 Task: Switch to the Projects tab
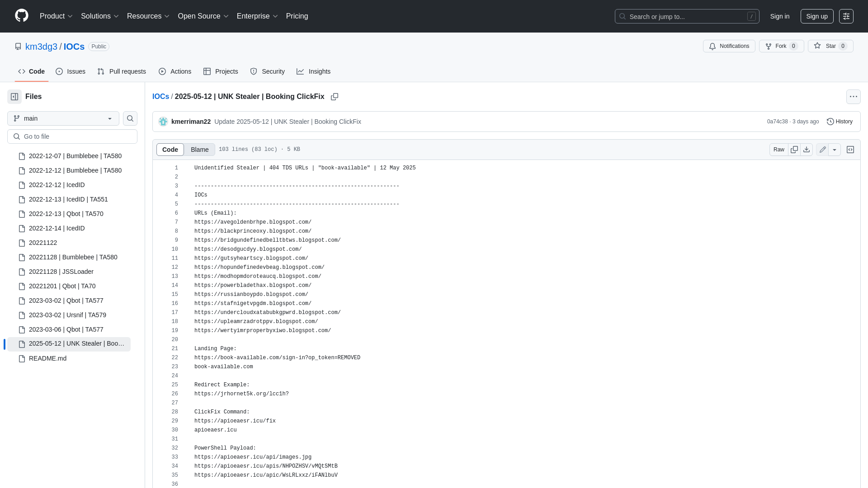click(221, 71)
